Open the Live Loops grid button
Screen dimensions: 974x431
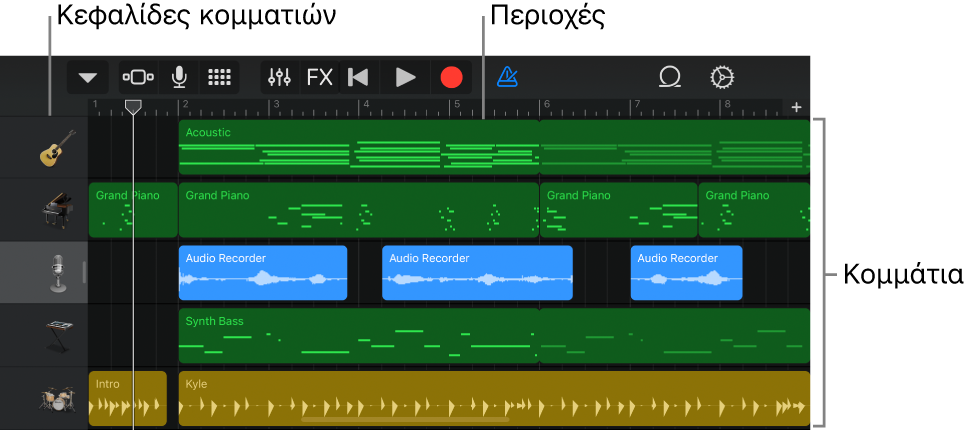219,78
